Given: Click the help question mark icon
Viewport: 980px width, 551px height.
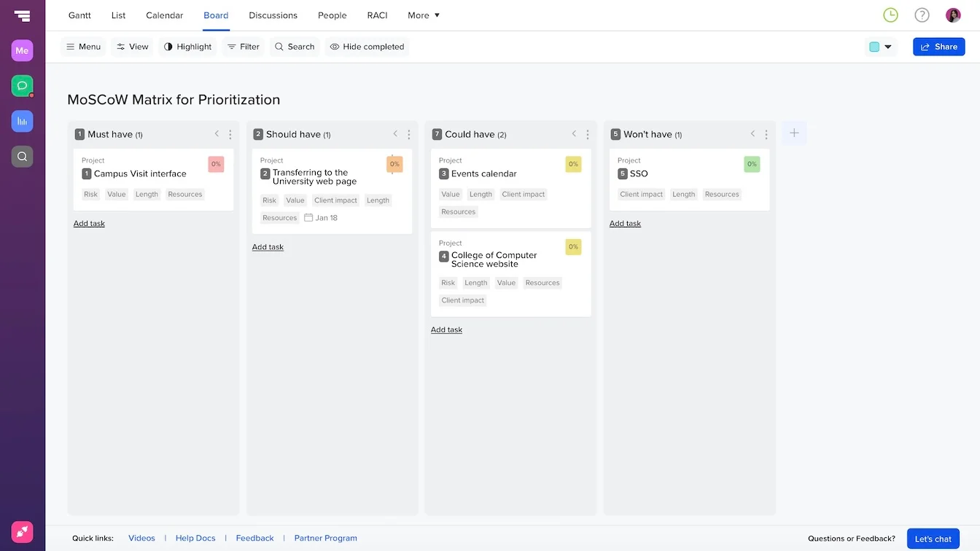Looking at the screenshot, I should pyautogui.click(x=921, y=14).
